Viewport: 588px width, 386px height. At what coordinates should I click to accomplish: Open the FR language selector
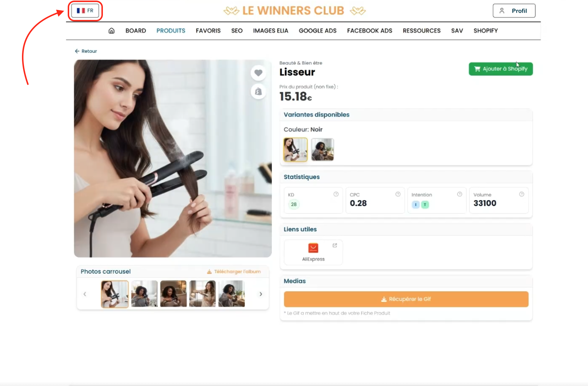[85, 11]
